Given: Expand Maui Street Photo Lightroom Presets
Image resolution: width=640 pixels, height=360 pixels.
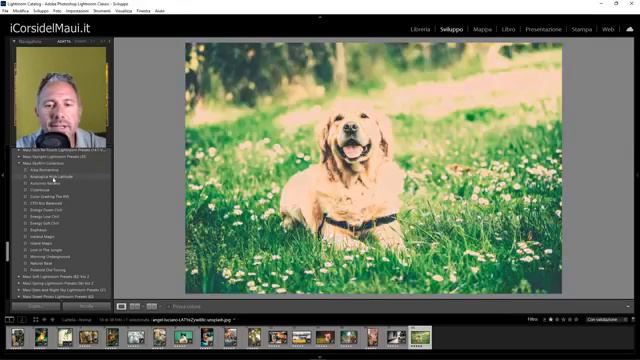Looking at the screenshot, I should pos(19,297).
